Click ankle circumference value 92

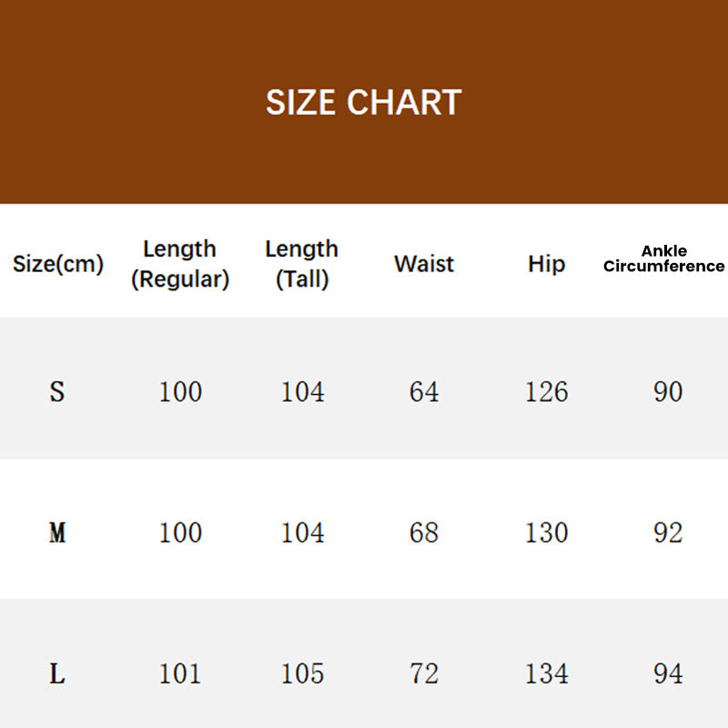pos(668,532)
